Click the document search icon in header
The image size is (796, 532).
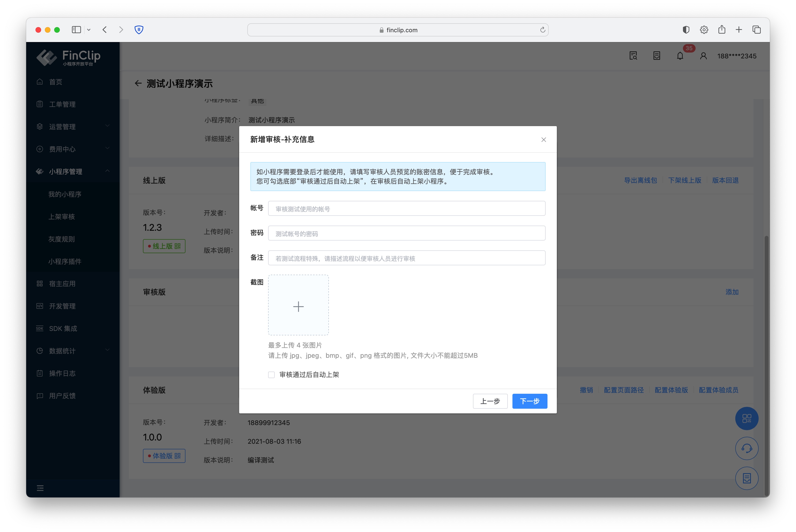(x=633, y=56)
